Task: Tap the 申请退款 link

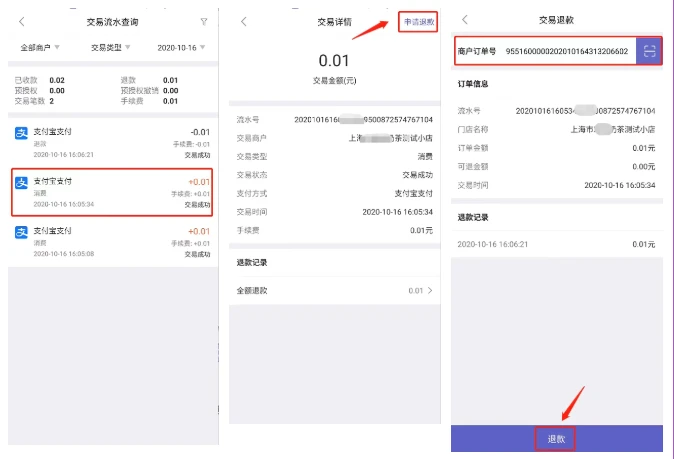Action: click(x=418, y=22)
